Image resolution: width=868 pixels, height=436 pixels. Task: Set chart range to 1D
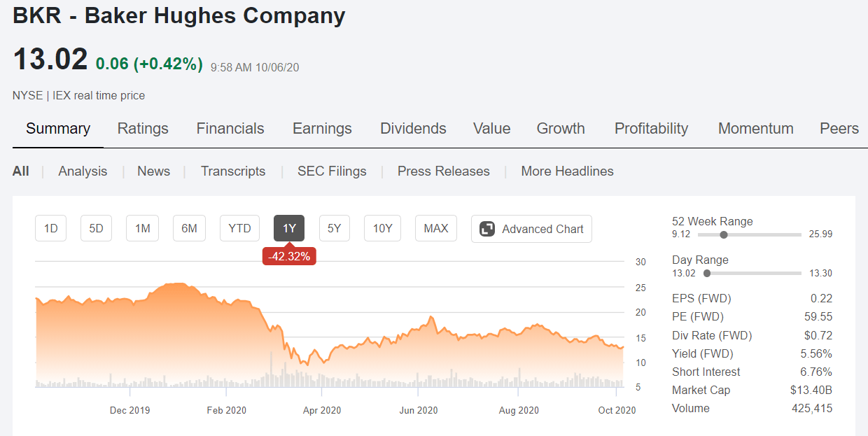pos(51,229)
